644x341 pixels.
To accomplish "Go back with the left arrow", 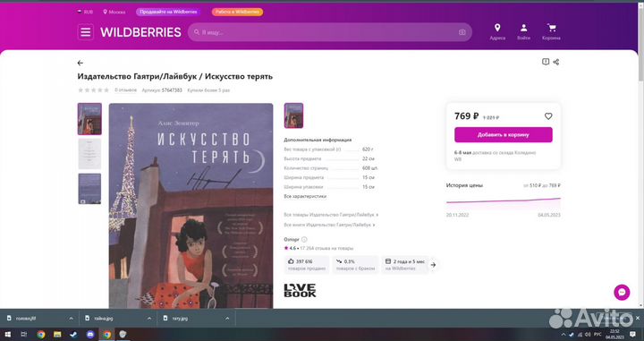I will [80, 63].
